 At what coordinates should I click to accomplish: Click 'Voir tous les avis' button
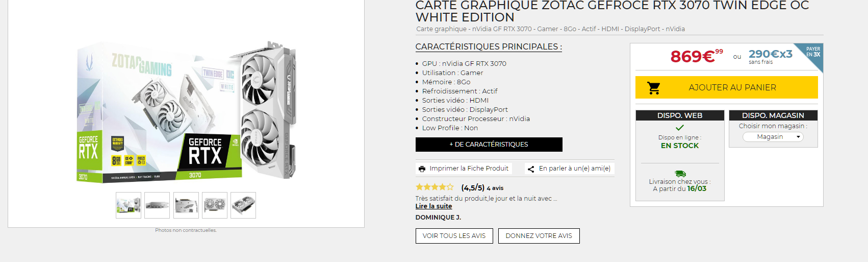(x=454, y=236)
